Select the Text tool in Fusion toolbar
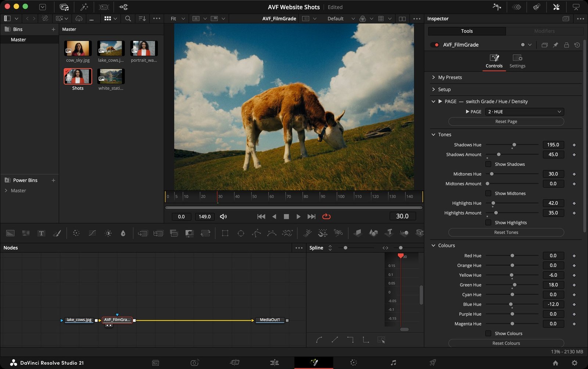Viewport: 588px width, 369px height. (41, 233)
